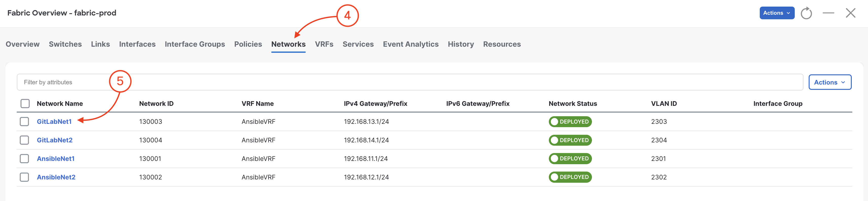Select all networks with header checkbox
This screenshot has height=201, width=868.
(x=25, y=104)
